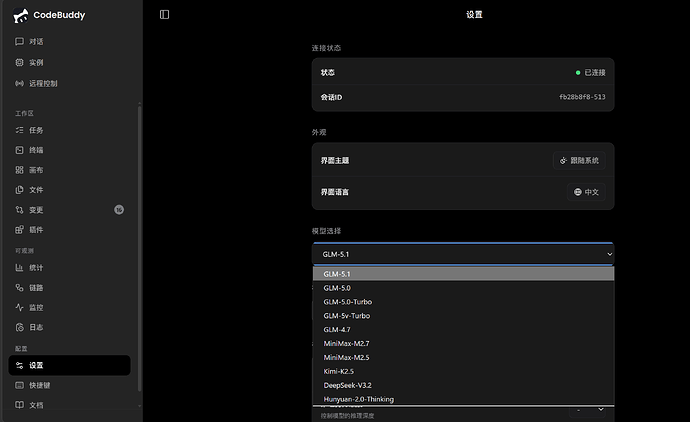Click the sidebar vertical scrollbar
The height and width of the screenshot is (422, 690).
click(x=139, y=249)
